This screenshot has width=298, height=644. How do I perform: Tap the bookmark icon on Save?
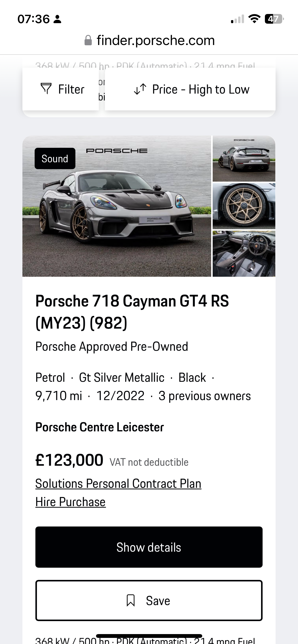click(131, 601)
